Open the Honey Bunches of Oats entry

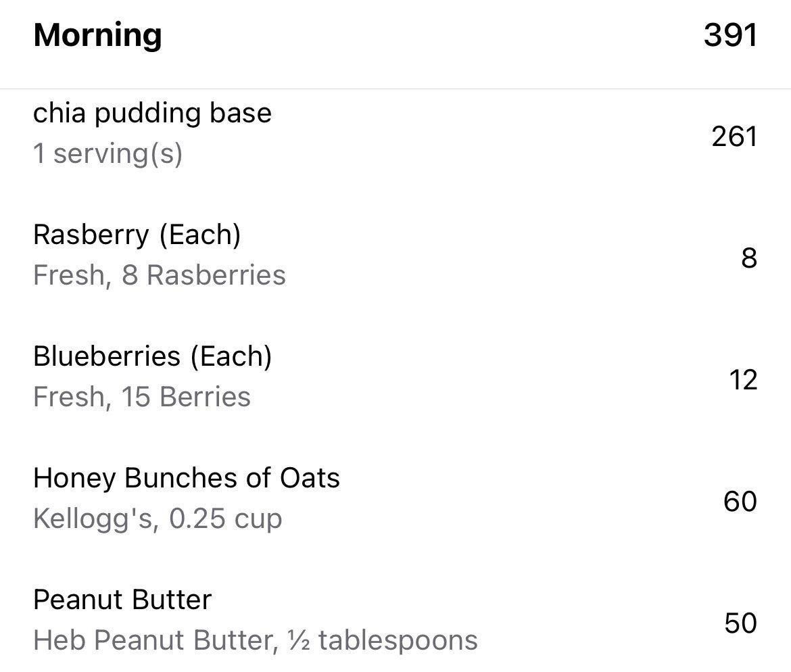click(x=186, y=478)
